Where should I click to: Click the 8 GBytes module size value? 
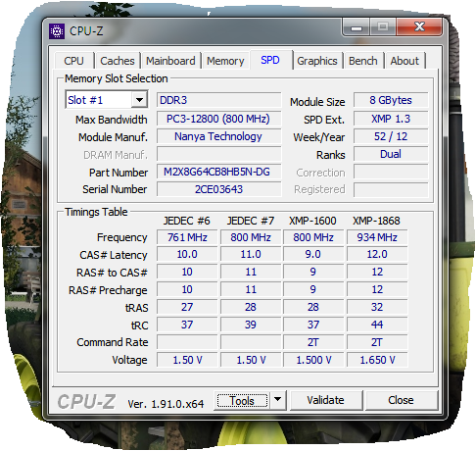[x=391, y=100]
